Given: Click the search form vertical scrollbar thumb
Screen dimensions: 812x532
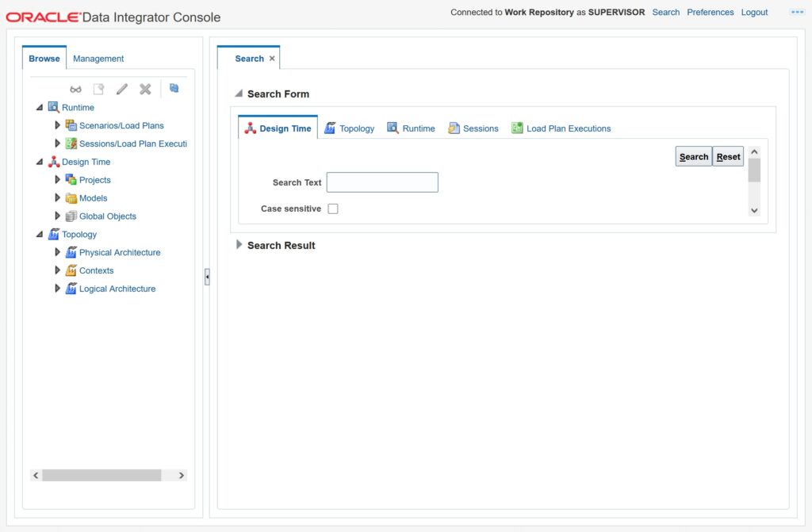Looking at the screenshot, I should (x=755, y=170).
